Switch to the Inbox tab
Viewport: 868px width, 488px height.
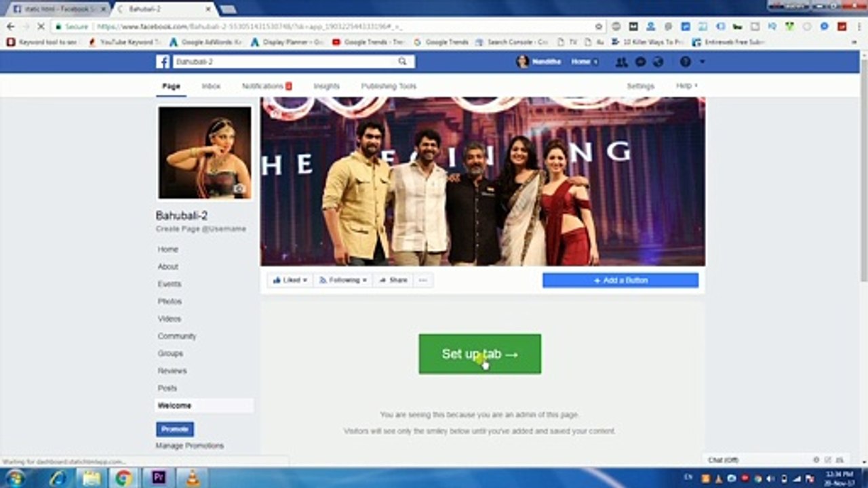point(211,86)
